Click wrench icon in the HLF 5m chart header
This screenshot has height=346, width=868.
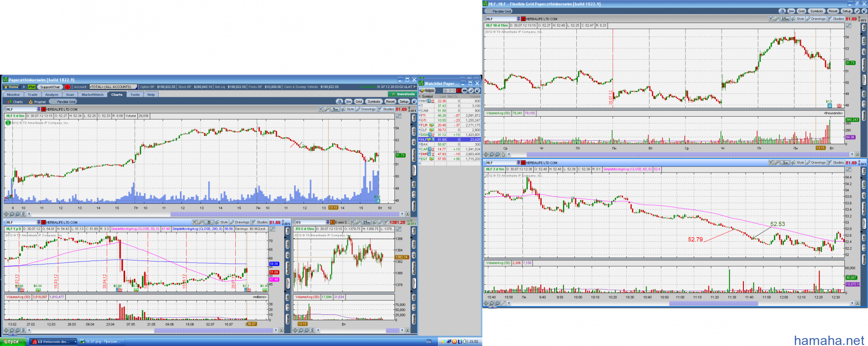click(327, 109)
